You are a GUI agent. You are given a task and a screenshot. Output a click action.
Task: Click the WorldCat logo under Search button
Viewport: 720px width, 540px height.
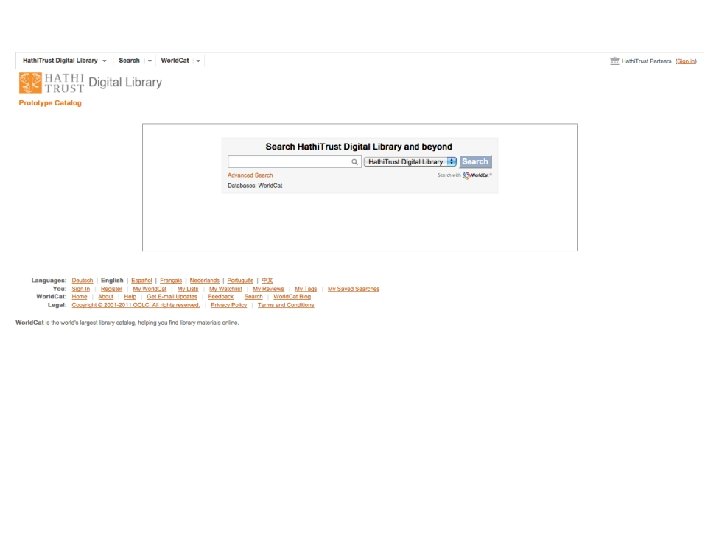point(477,175)
